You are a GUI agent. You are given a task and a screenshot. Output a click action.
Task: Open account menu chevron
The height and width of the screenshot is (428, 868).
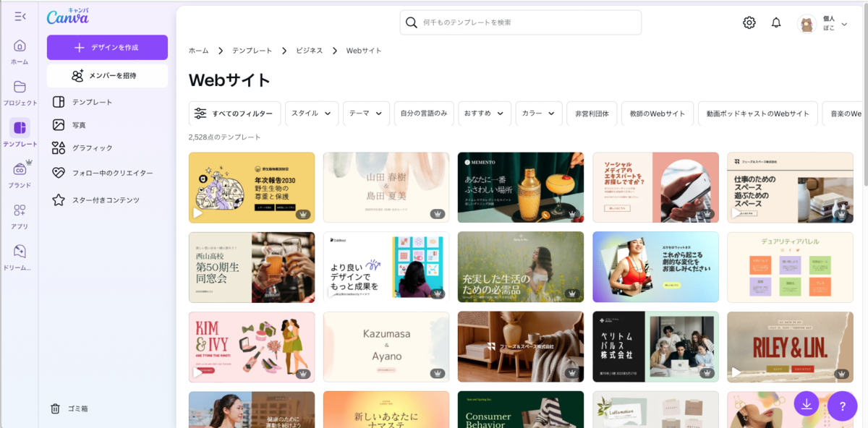pyautogui.click(x=844, y=24)
